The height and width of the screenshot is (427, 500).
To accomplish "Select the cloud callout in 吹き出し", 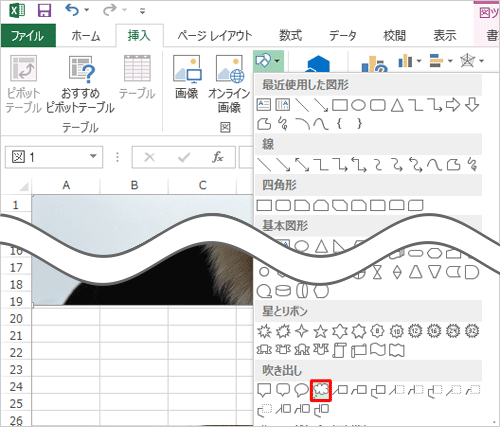I will [321, 390].
